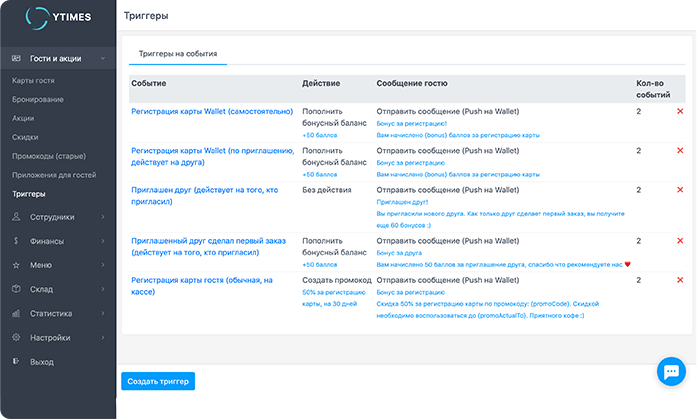Select the Триггеры на события tab
697x419 pixels.
[177, 53]
